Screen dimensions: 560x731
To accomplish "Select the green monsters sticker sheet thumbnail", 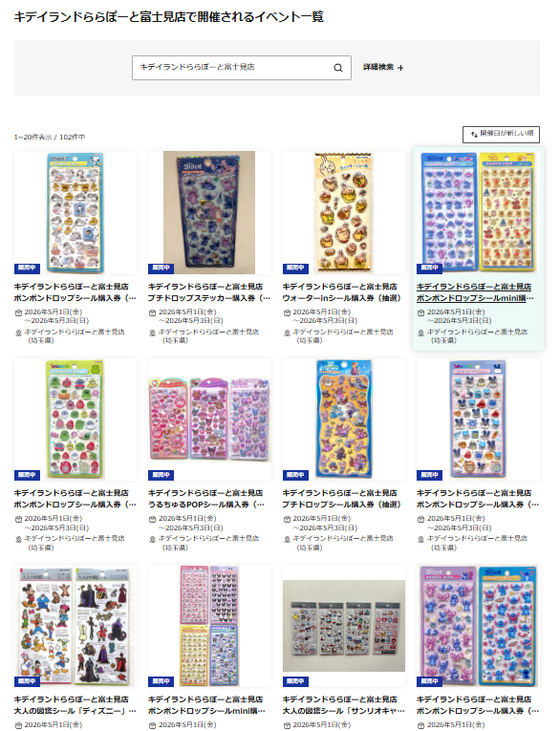I will (x=75, y=419).
